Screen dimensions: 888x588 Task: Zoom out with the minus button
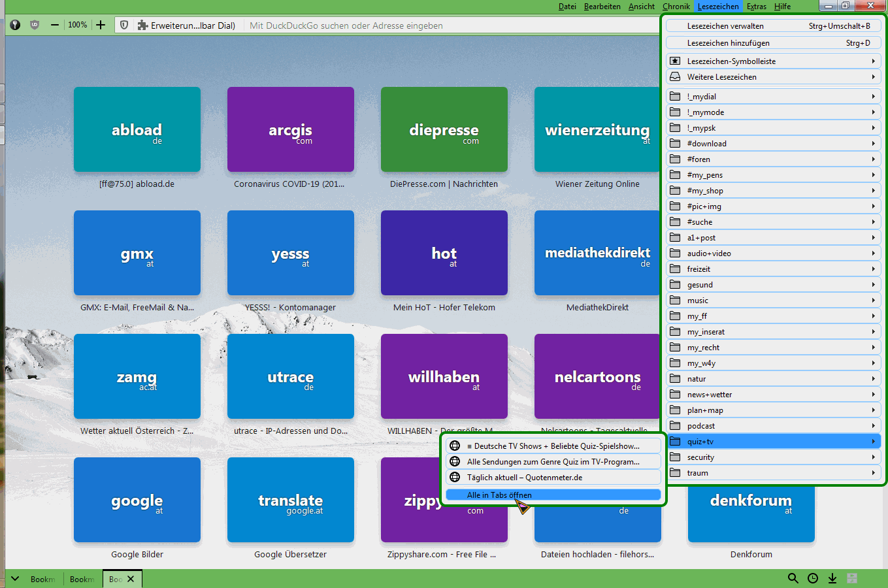55,25
